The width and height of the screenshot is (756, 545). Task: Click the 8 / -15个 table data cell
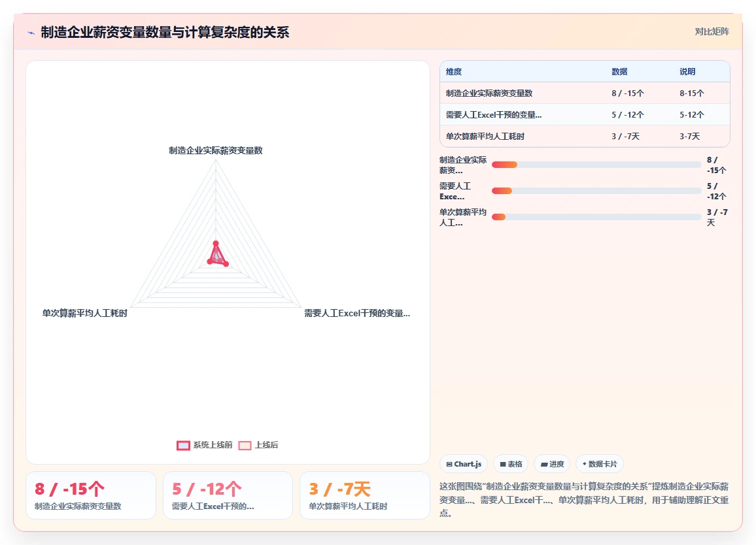628,93
